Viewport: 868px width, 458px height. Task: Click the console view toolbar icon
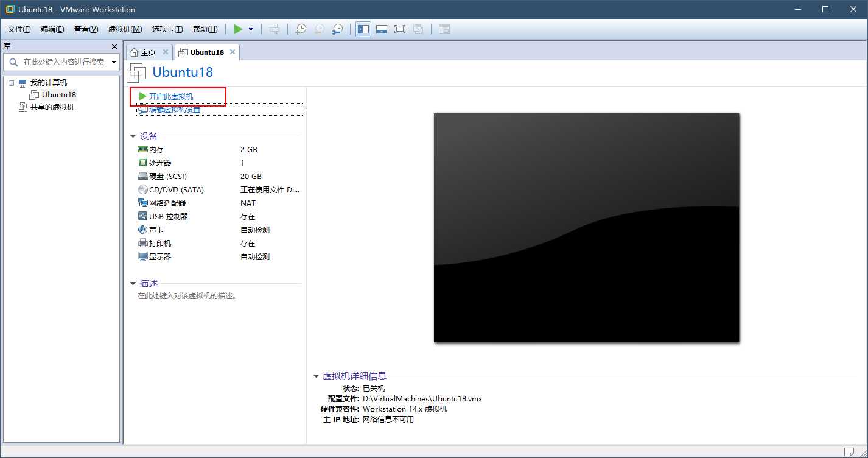[444, 29]
